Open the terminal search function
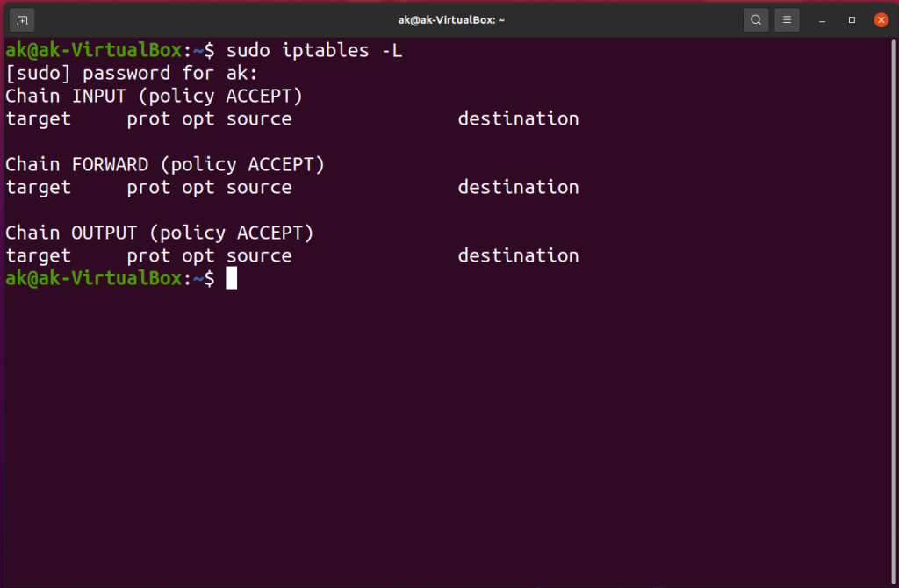This screenshot has height=588, width=899. click(755, 18)
